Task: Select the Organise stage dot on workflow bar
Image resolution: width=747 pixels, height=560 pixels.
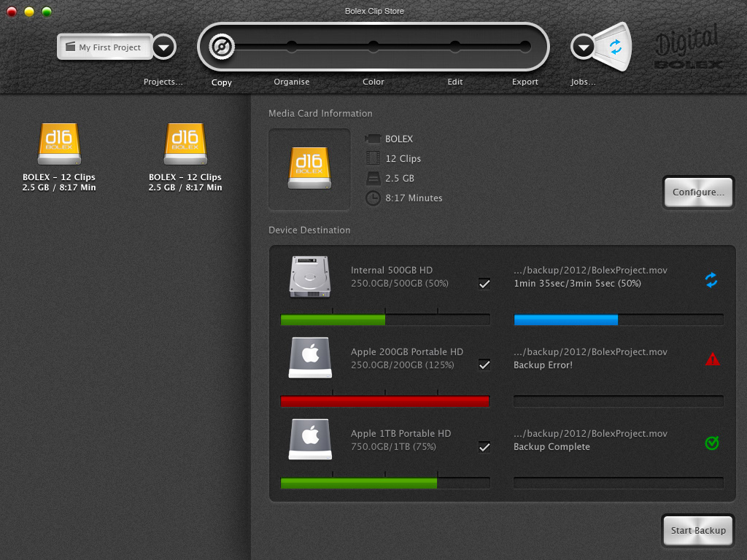Action: [x=292, y=46]
